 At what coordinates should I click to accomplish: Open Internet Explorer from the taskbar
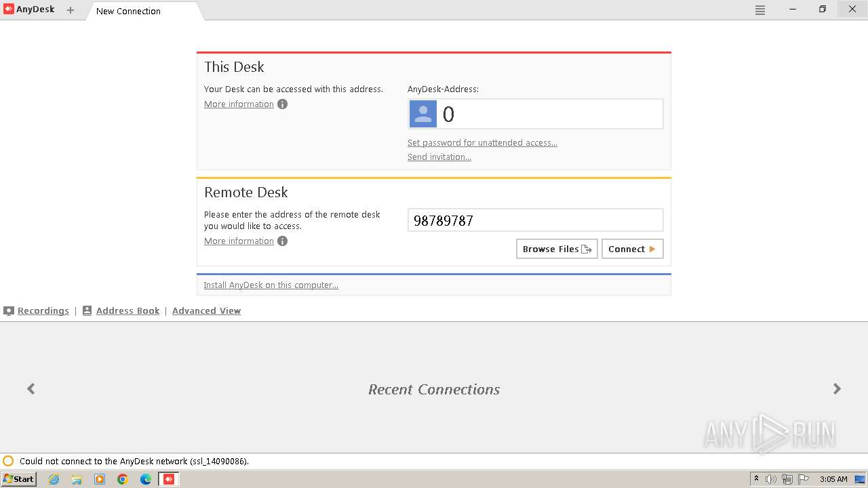(54, 479)
